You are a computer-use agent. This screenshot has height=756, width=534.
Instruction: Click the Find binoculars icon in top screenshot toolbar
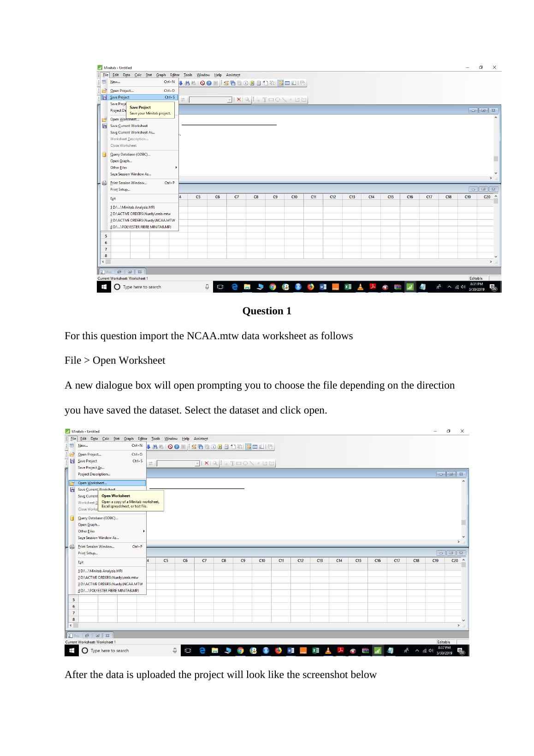pyautogui.click(x=187, y=84)
